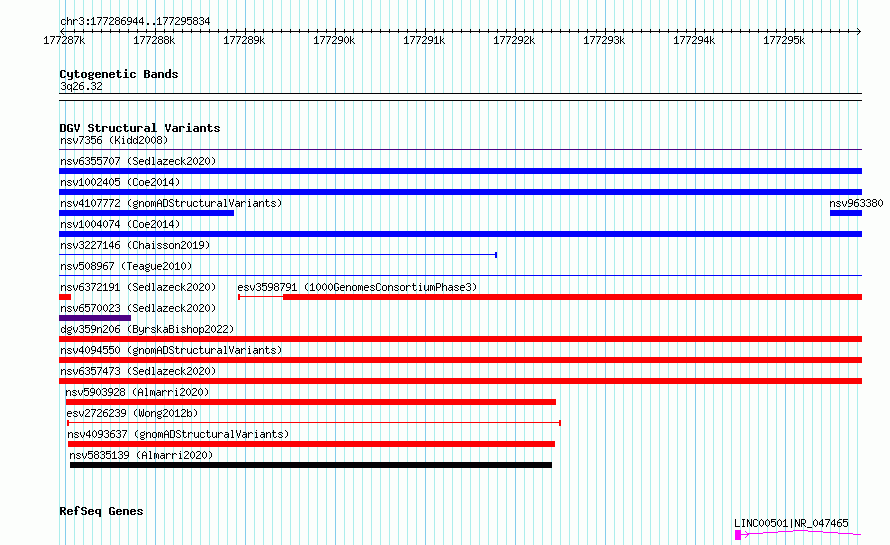This screenshot has width=890, height=545.
Task: Click the 177292k ruler tick label
Action: pyautogui.click(x=514, y=40)
